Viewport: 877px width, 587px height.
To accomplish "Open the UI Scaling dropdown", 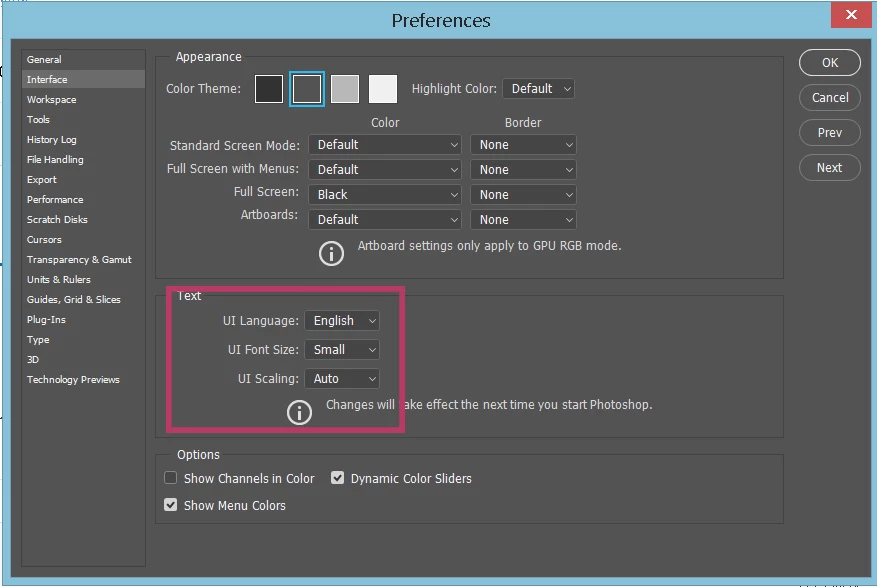I will pyautogui.click(x=342, y=379).
